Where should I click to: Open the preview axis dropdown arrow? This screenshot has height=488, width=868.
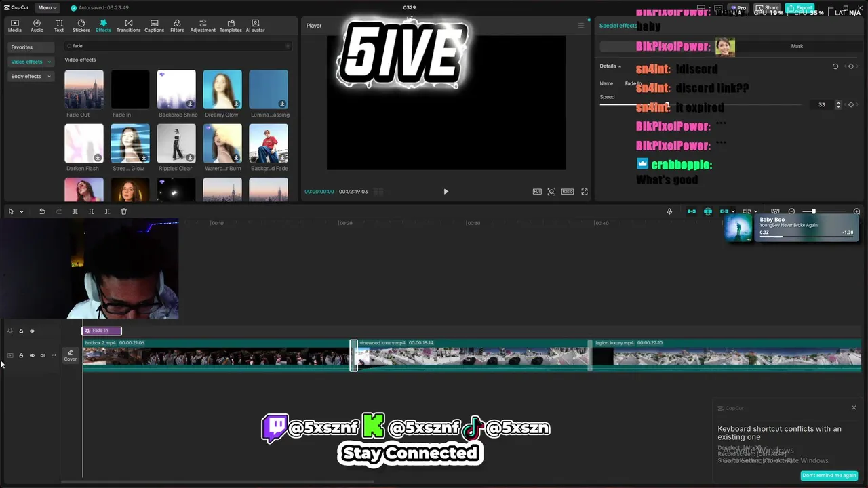point(755,211)
